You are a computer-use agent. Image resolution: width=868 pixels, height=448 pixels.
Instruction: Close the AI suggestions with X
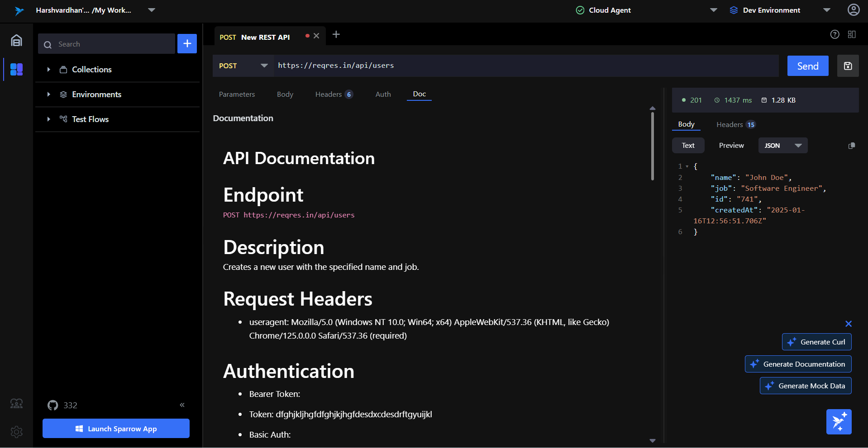[x=848, y=324]
